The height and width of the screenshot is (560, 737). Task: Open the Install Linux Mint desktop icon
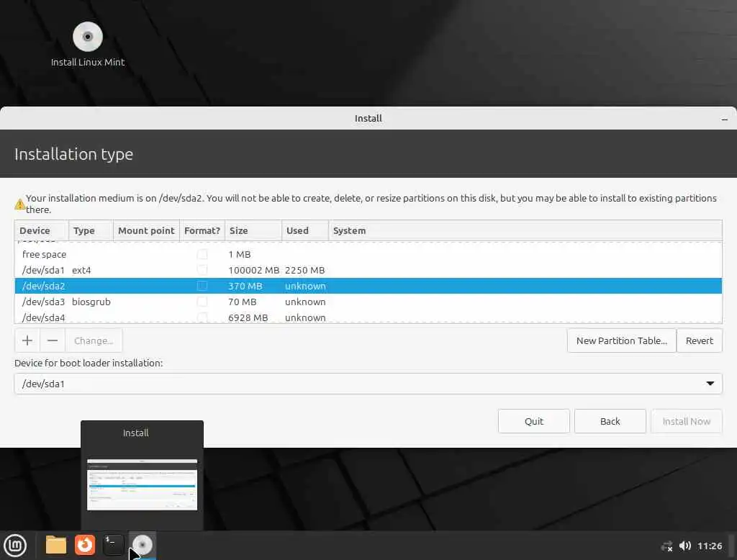tap(87, 45)
